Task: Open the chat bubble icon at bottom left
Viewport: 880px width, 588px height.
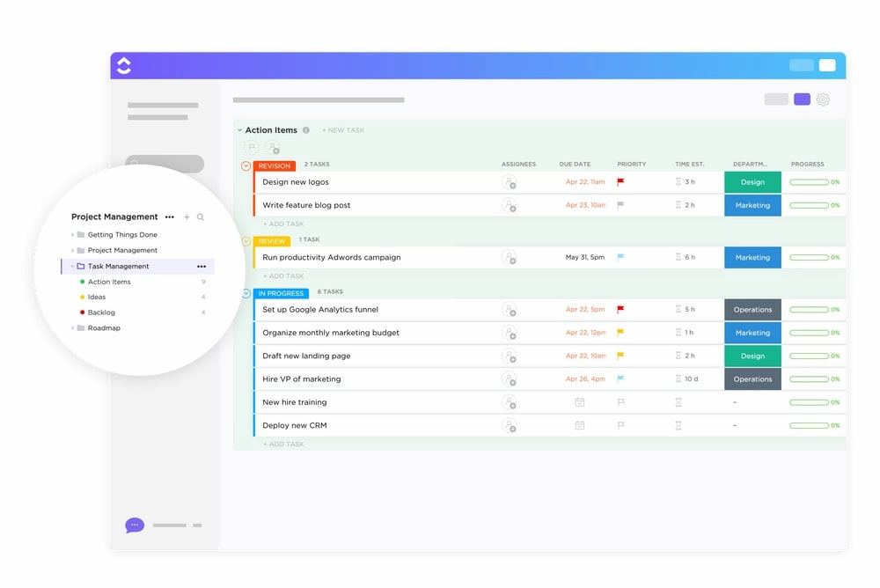Action: point(134,525)
